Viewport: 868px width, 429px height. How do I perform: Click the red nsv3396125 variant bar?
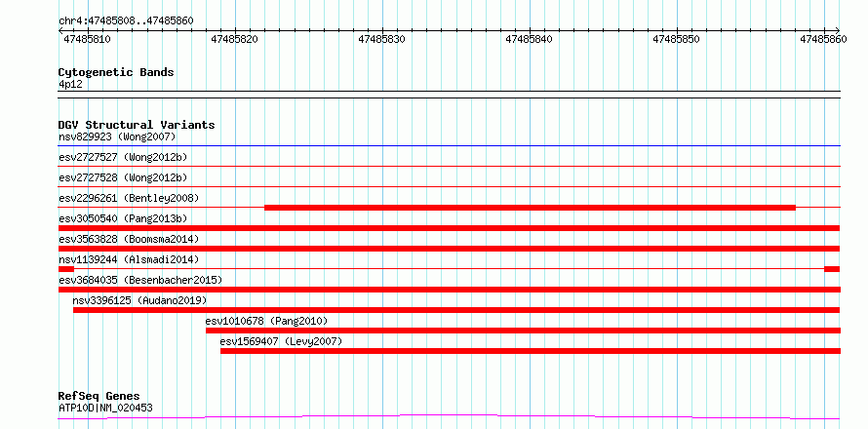(x=456, y=310)
